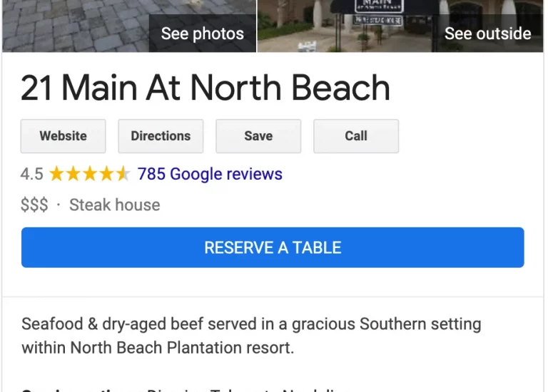
Task: Click the first gold rating star
Action: tap(56, 174)
